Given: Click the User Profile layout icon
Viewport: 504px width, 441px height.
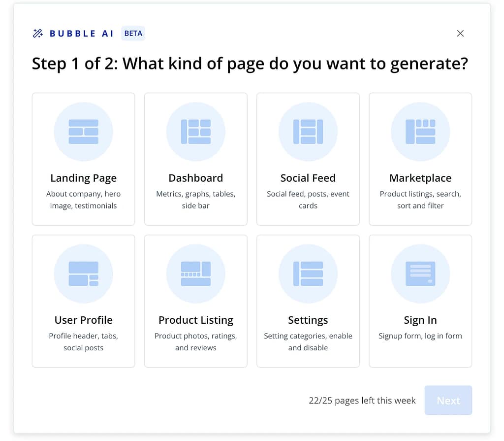Looking at the screenshot, I should tap(83, 273).
